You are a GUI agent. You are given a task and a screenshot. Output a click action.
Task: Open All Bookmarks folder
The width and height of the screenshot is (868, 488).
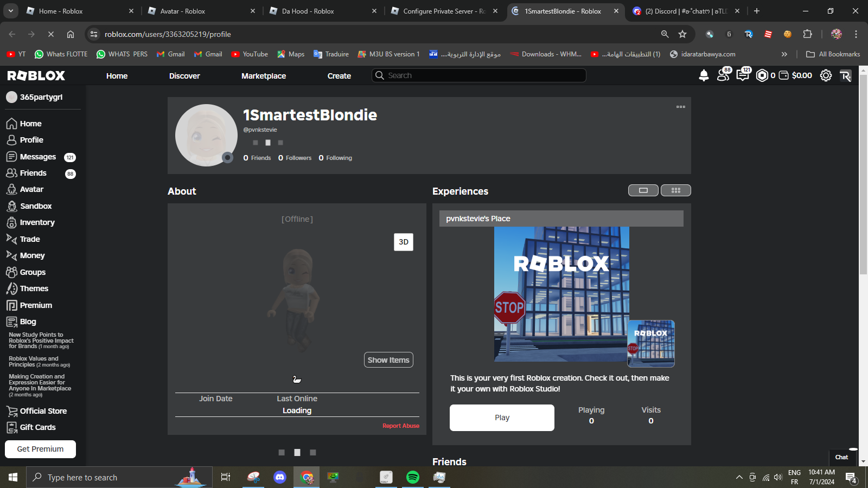(833, 54)
